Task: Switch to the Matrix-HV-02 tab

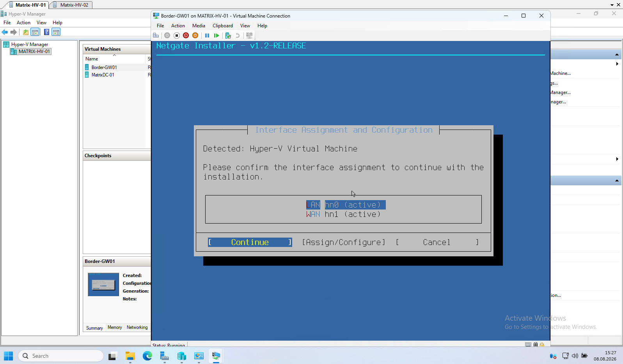Action: (x=71, y=5)
